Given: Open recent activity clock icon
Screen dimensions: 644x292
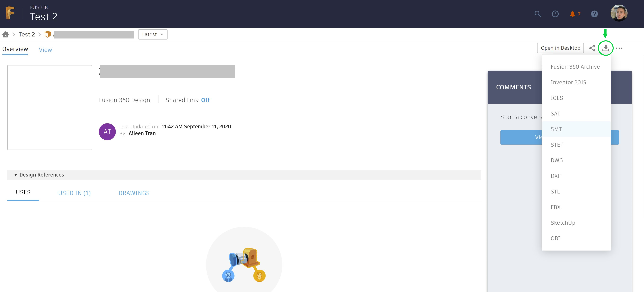Looking at the screenshot, I should point(555,14).
